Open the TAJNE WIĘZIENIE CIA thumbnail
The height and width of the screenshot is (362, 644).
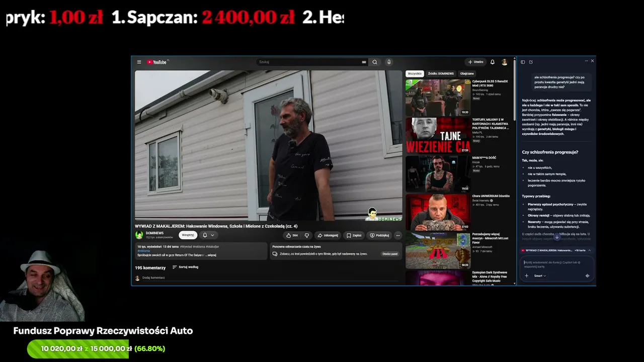[x=438, y=135]
